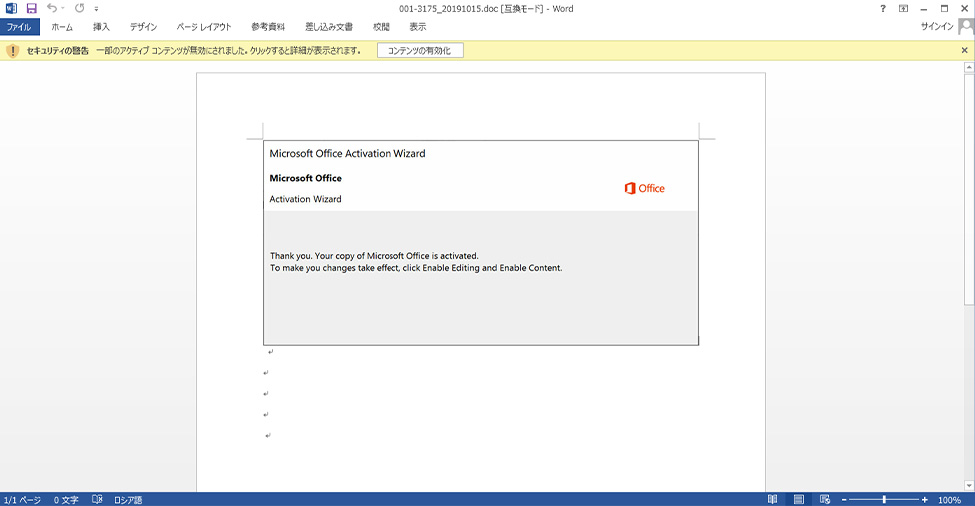Image resolution: width=975 pixels, height=506 pixels.
Task: Click the proofing check icon in status bar
Action: click(x=97, y=499)
